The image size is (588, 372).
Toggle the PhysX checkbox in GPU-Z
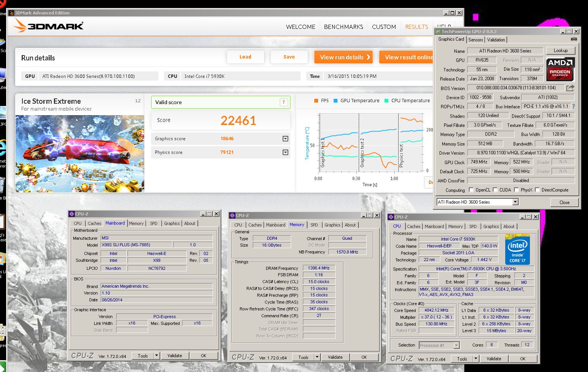(x=516, y=190)
